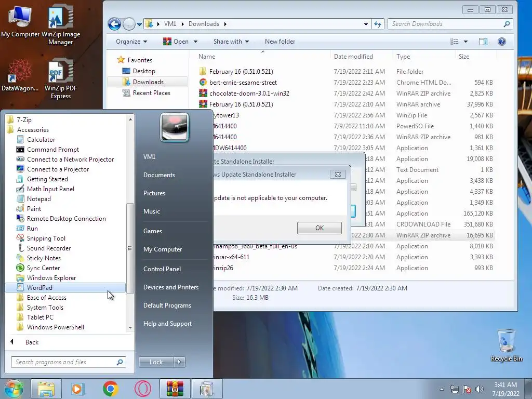Expand the System Tools folder

(x=45, y=307)
